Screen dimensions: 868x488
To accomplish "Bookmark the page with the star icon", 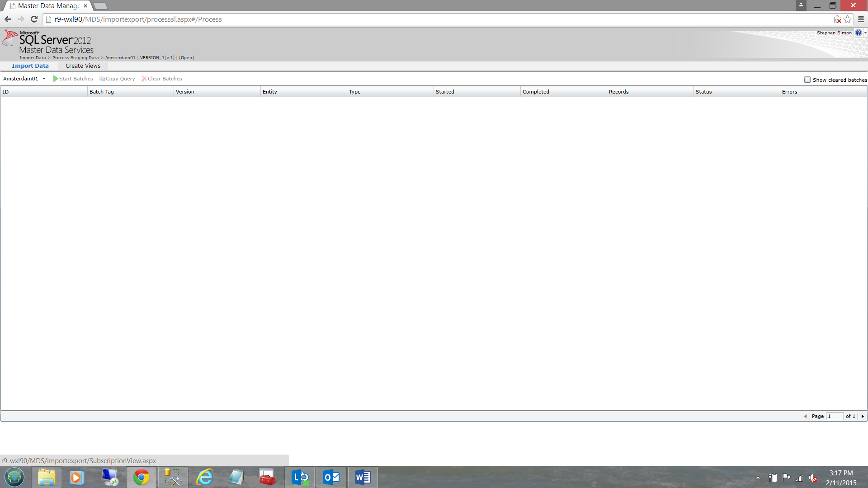I will click(x=848, y=19).
